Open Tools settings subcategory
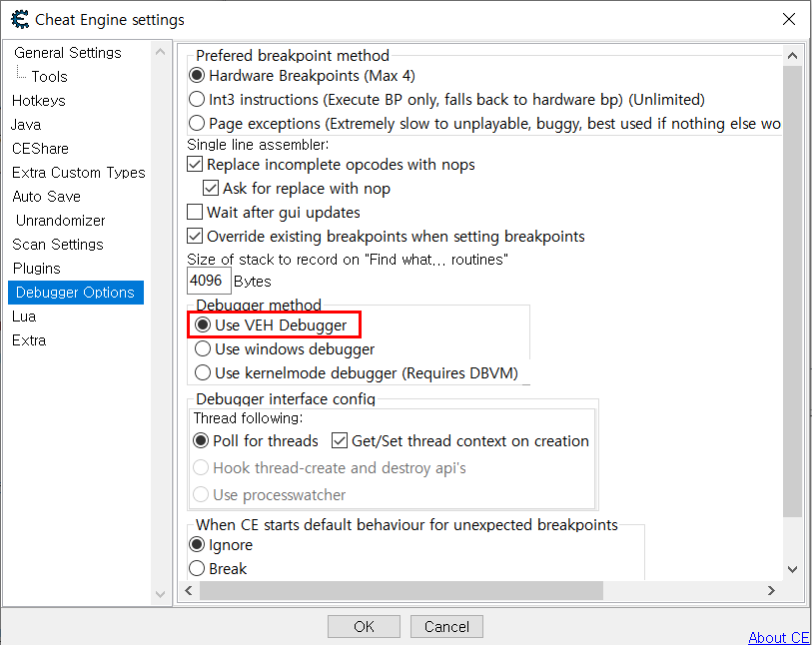The height and width of the screenshot is (645, 812). 49,77
